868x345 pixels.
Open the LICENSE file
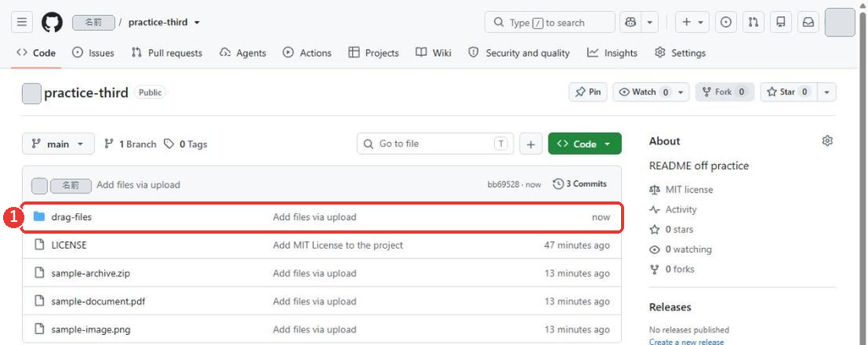click(x=69, y=245)
